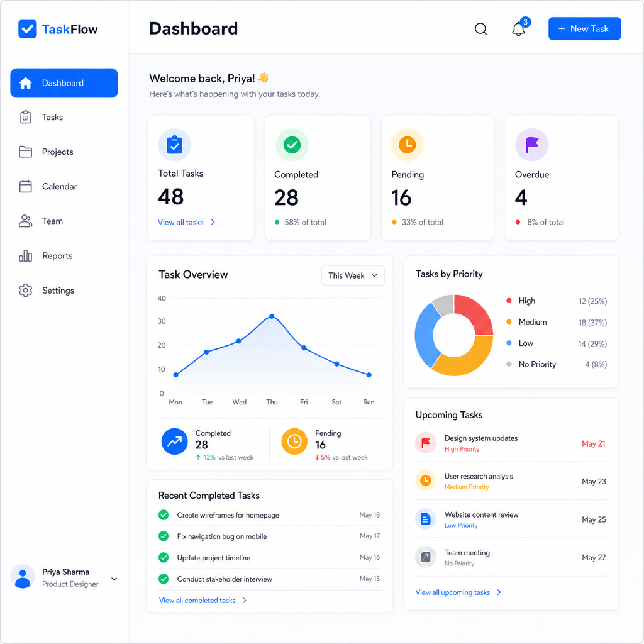644x644 pixels.
Task: Open notifications bell with 3 badge
Action: pos(519,29)
